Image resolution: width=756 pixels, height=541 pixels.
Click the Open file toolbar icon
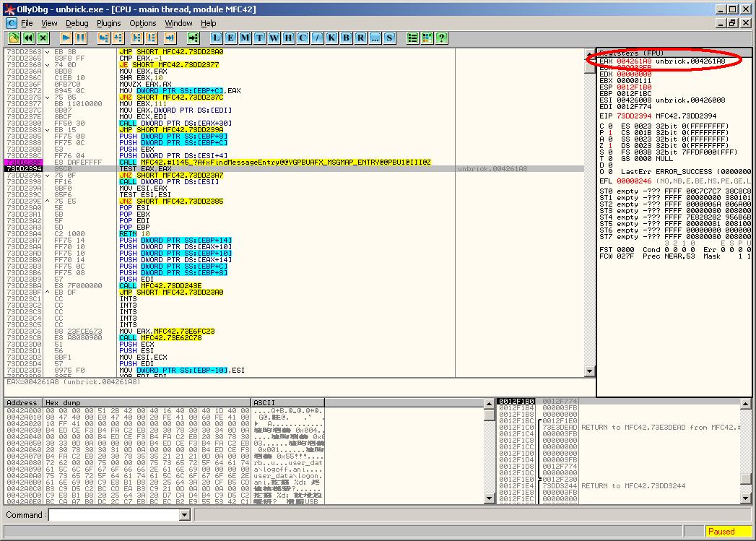[14, 38]
